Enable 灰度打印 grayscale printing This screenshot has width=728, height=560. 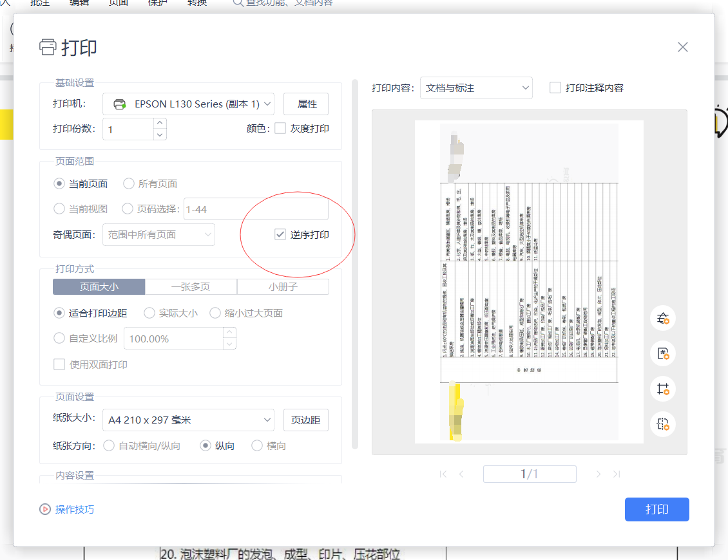[x=280, y=127]
